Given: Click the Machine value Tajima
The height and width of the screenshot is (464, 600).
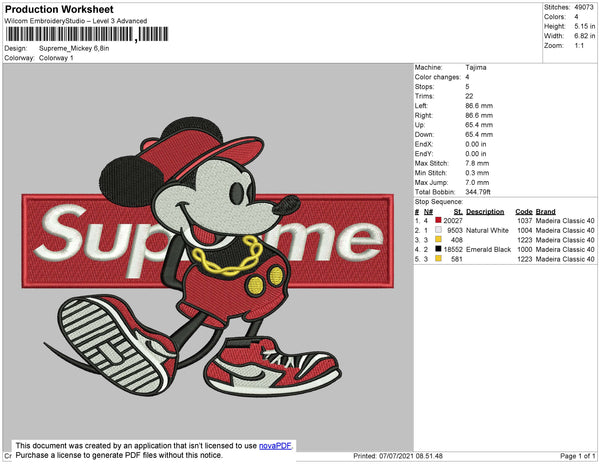Looking at the screenshot, I should [x=476, y=67].
